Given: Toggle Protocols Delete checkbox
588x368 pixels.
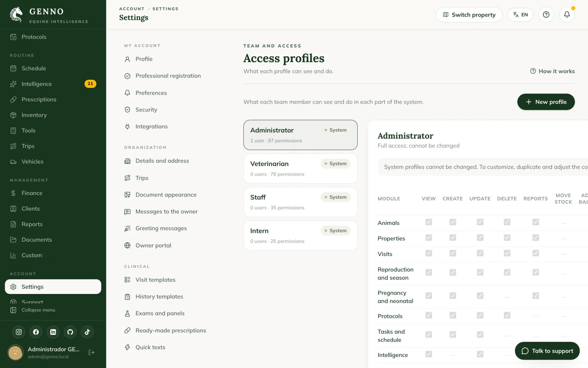Looking at the screenshot, I should (507, 315).
